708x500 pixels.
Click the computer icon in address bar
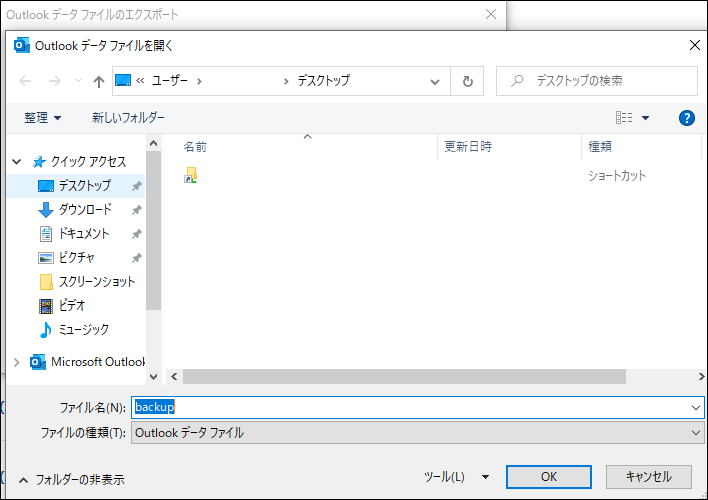(x=123, y=80)
